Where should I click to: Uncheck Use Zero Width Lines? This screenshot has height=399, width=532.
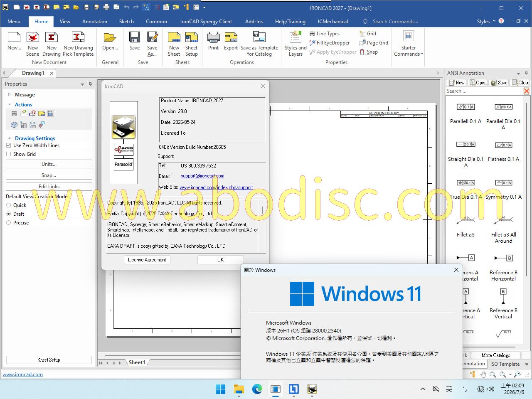[9, 145]
